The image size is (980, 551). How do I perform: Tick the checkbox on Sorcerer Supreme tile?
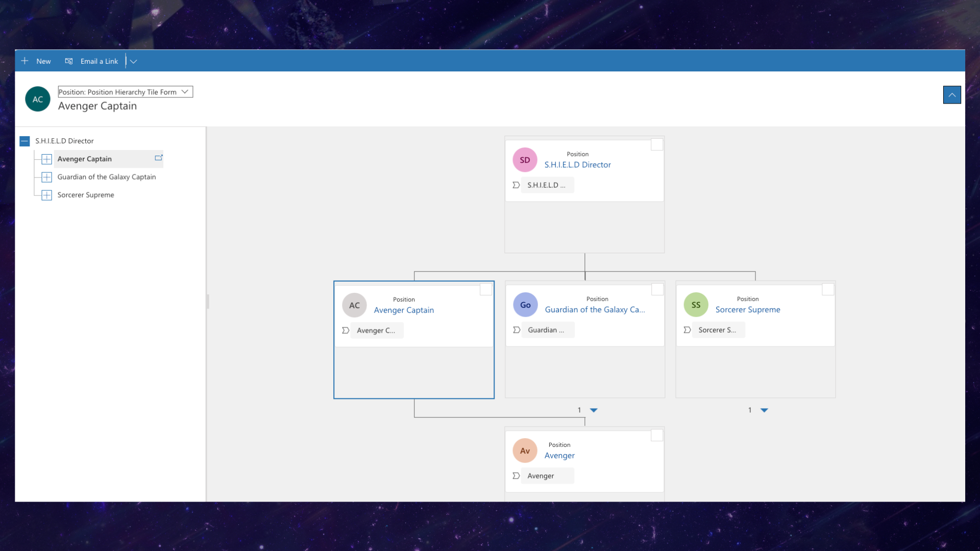tap(828, 289)
